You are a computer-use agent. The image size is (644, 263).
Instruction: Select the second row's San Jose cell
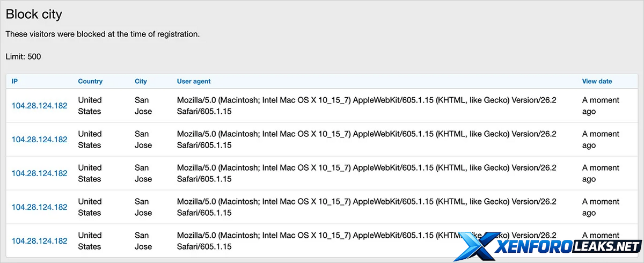pyautogui.click(x=143, y=140)
